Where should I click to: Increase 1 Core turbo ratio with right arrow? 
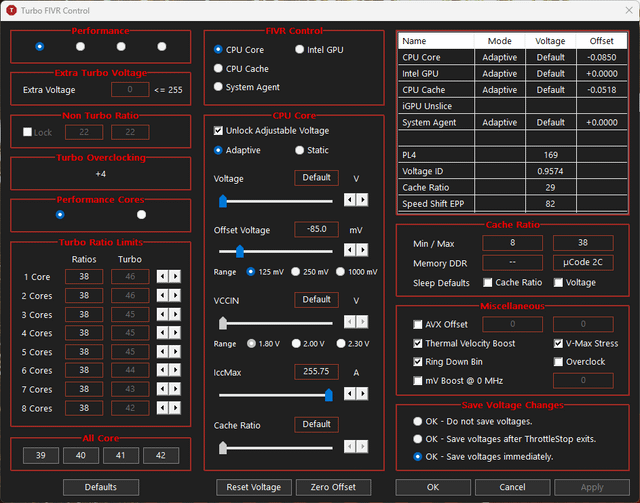(x=175, y=277)
